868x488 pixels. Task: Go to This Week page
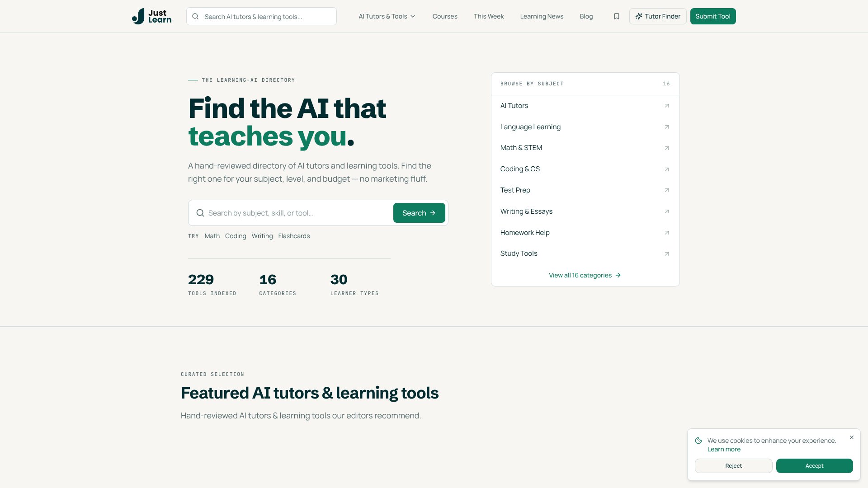489,16
